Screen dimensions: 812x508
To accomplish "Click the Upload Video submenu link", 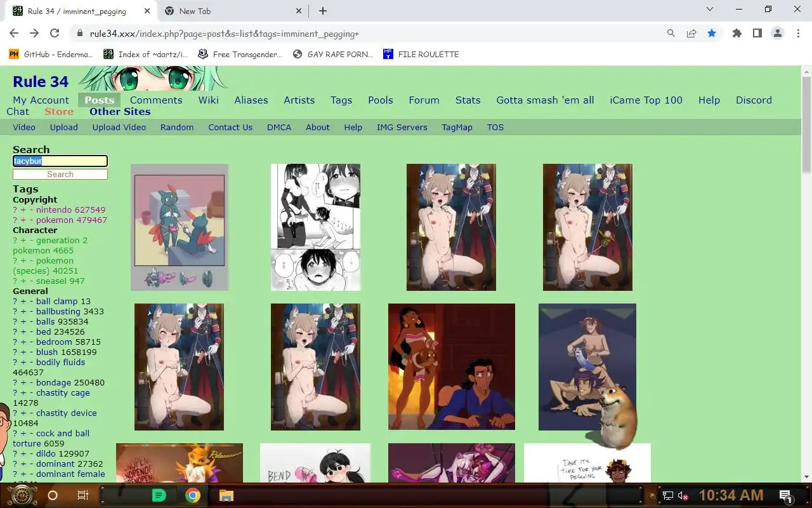I will [119, 127].
